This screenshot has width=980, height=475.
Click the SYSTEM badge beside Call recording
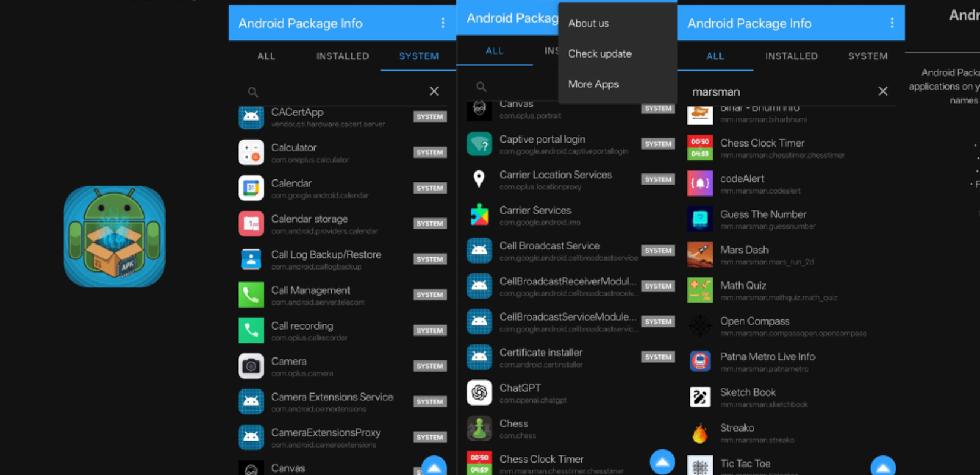[430, 331]
